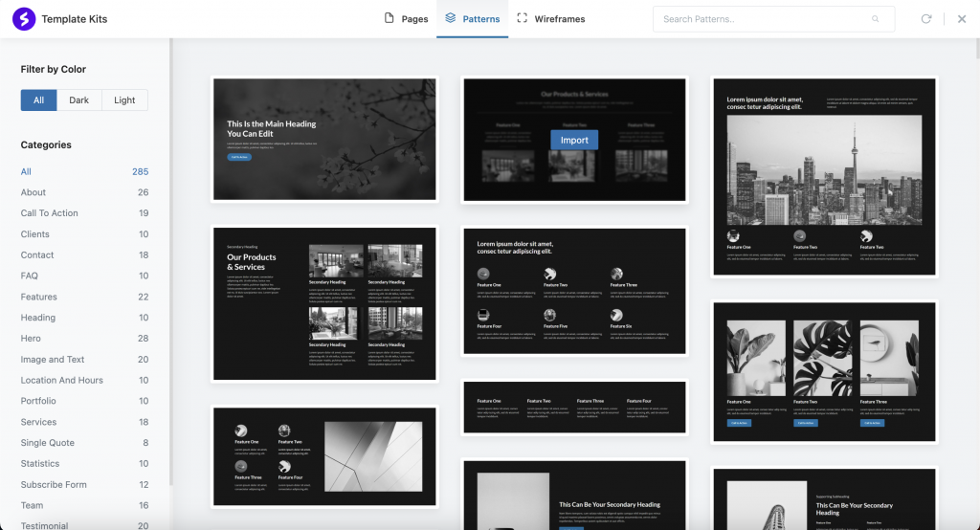Click the Import button on hovered pattern

click(x=574, y=140)
